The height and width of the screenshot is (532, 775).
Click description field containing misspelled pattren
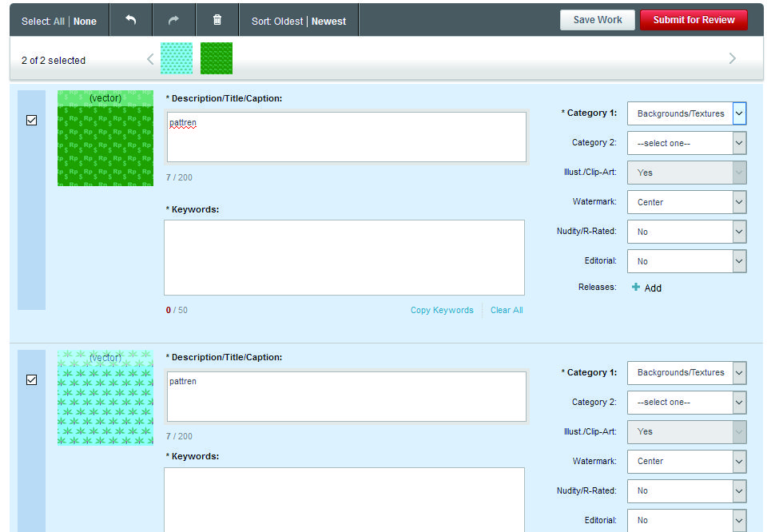[347, 137]
